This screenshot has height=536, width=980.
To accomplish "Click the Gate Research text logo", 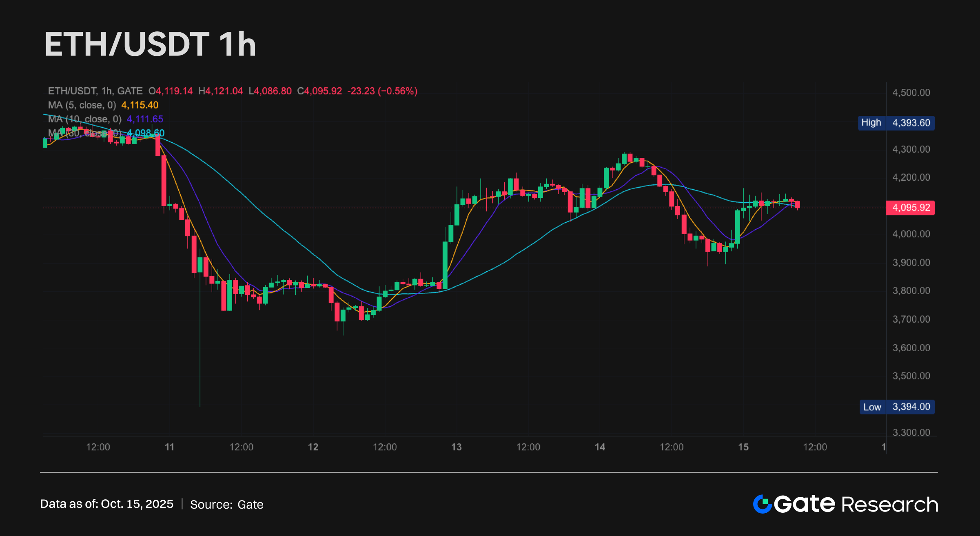I will (x=856, y=505).
